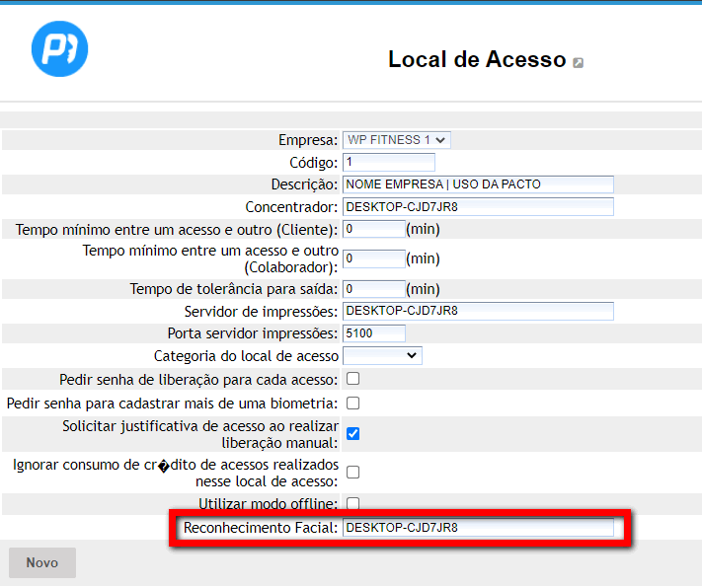The image size is (702, 588).
Task: Enable Pedir senha de liberação para cada acesso
Action: coord(352,379)
